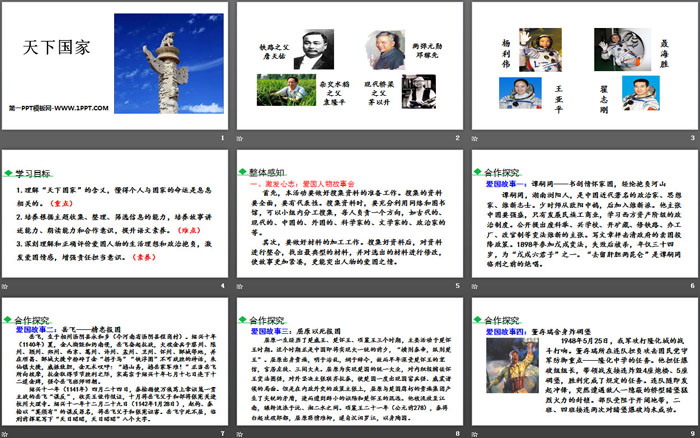This screenshot has height=438, width=700.
Task: Click slide number 9 below 爱国故事四 slide
Action: click(692, 434)
